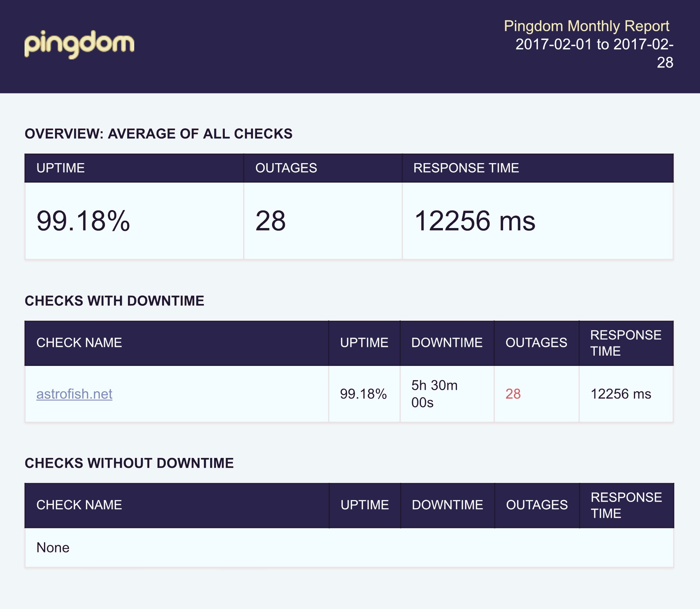Click DOWNTIME header in Checks Without Downtime table
700x609 pixels.
[x=447, y=505]
